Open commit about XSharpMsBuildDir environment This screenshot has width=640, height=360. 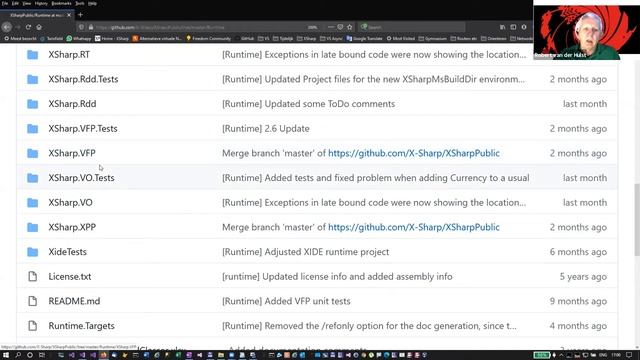click(373, 79)
